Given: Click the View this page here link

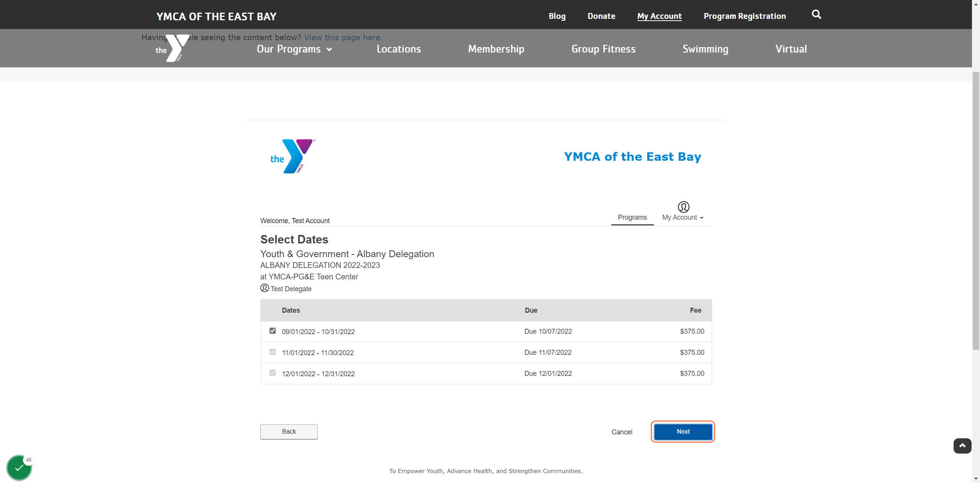Looking at the screenshot, I should [x=343, y=38].
